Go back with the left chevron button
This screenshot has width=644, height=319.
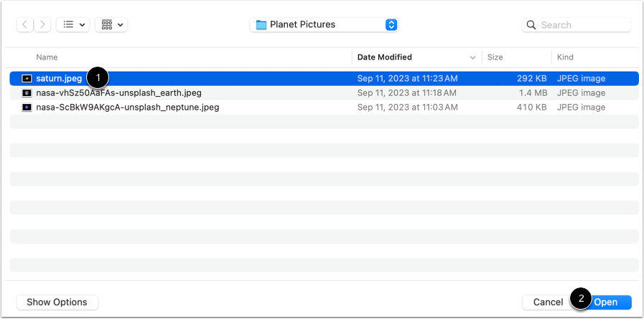pos(25,24)
